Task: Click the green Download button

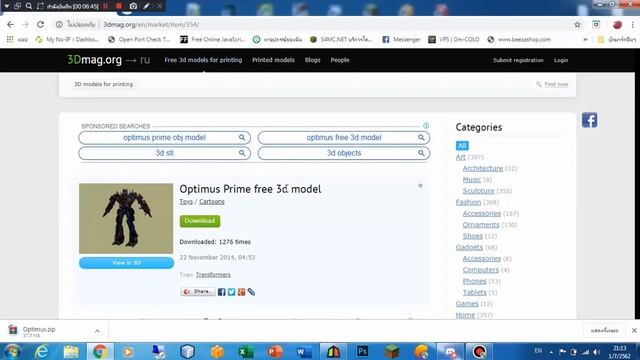Action: pyautogui.click(x=200, y=221)
